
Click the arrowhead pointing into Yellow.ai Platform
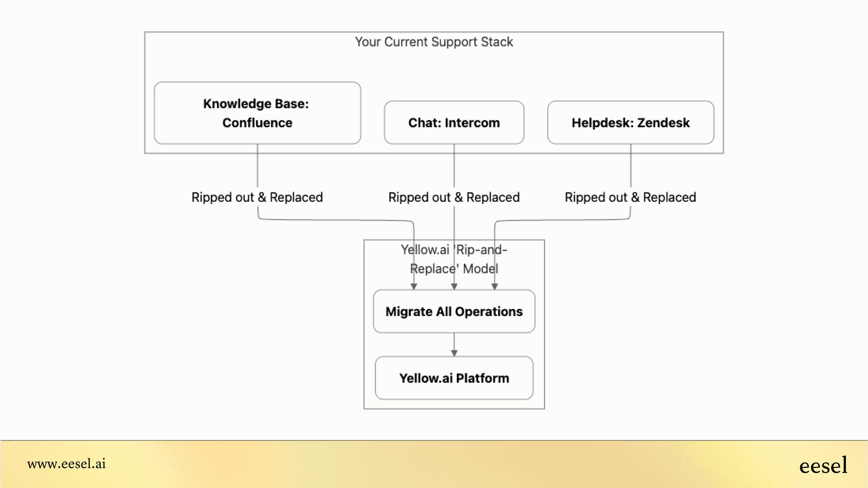pos(454,353)
